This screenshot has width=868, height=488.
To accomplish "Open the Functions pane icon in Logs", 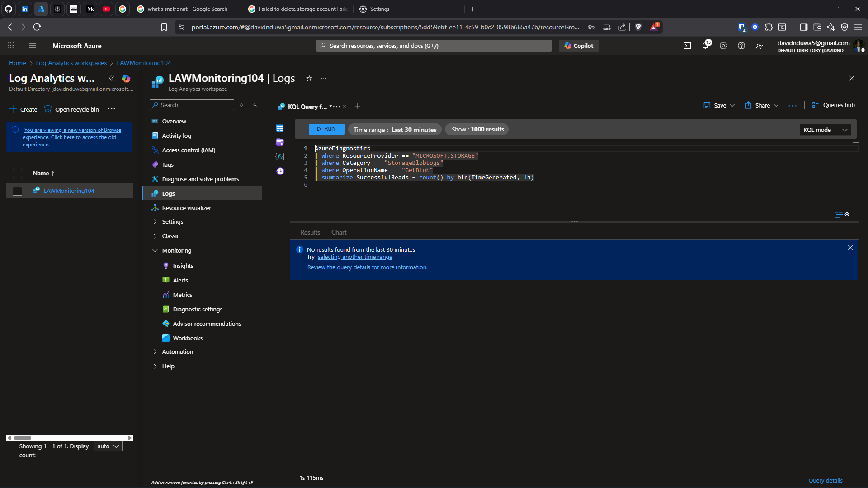I will point(280,157).
